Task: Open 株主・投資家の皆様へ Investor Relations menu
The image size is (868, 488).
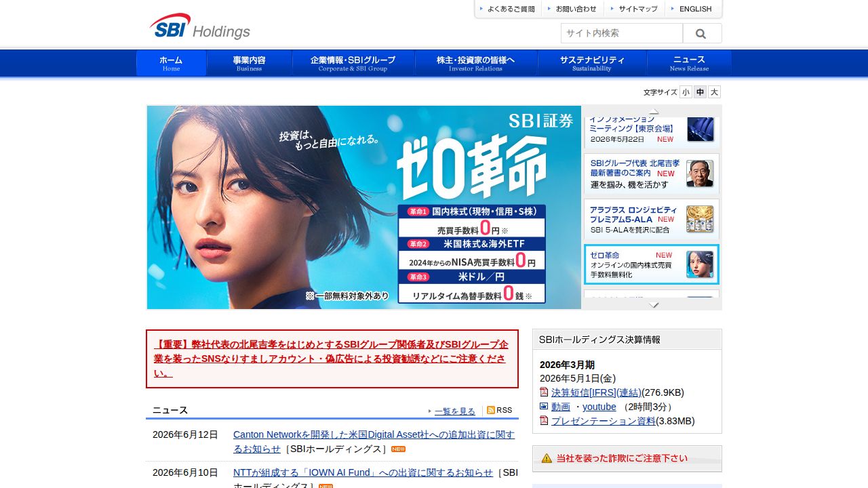Action: tap(476, 63)
